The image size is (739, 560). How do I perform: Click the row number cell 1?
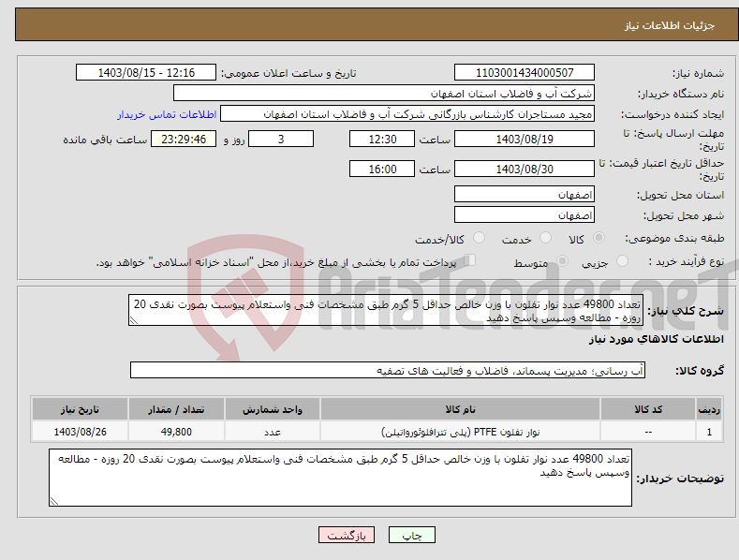709,432
